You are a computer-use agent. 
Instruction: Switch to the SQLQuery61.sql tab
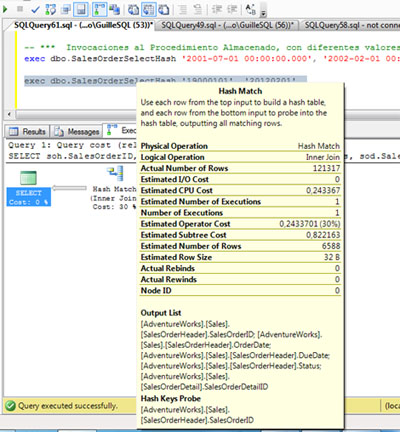tap(83, 25)
